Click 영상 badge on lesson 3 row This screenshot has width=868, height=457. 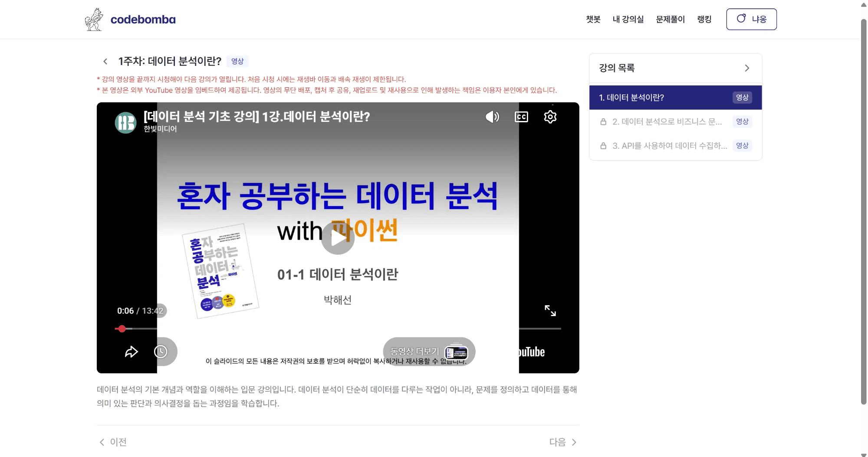[742, 146]
